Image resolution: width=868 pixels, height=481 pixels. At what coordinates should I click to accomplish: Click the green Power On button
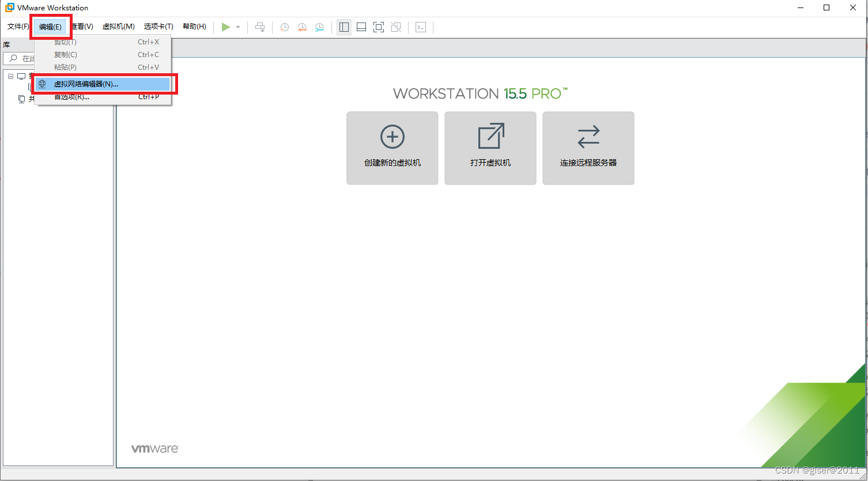click(226, 27)
